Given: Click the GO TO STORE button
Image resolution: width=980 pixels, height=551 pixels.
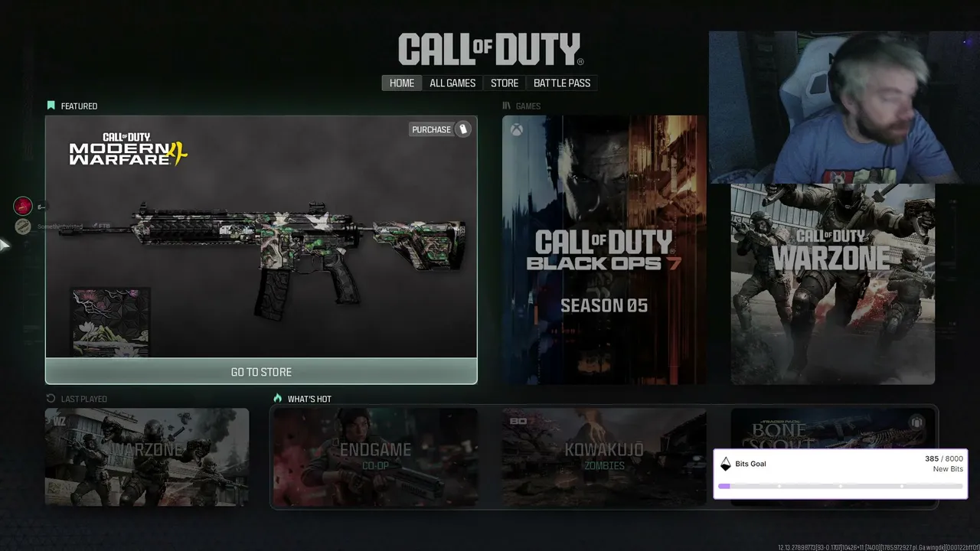Looking at the screenshot, I should [261, 372].
